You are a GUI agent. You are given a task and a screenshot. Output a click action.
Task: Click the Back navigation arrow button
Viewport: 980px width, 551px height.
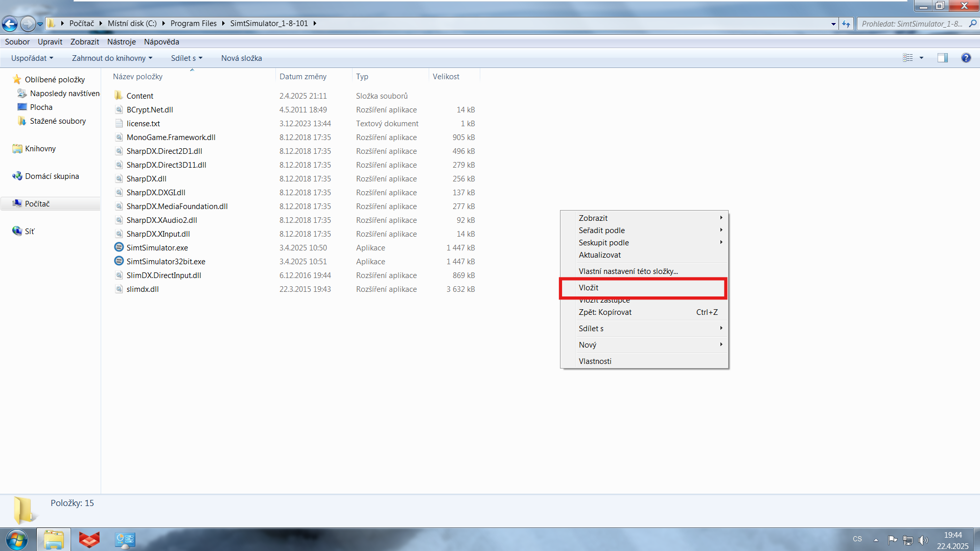[10, 24]
